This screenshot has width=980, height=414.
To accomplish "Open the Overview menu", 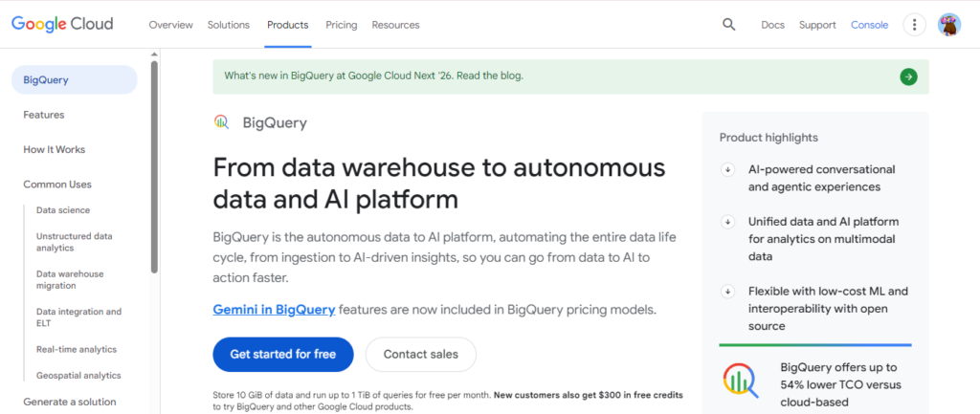I will (x=170, y=25).
